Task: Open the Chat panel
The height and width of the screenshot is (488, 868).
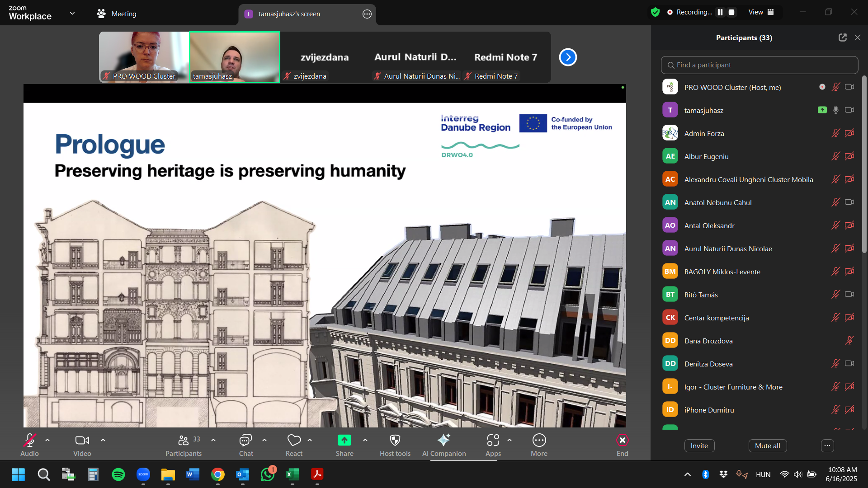Action: [x=246, y=445]
